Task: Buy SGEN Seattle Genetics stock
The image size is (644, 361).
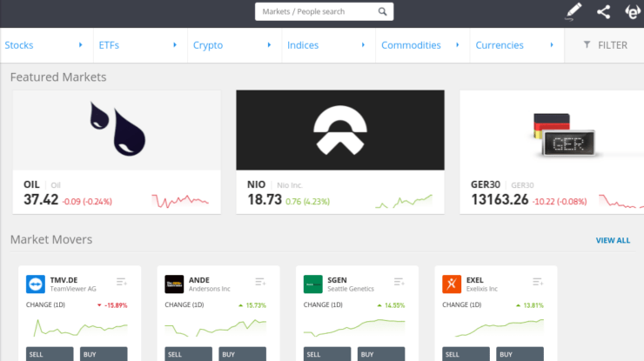Action: pos(381,354)
